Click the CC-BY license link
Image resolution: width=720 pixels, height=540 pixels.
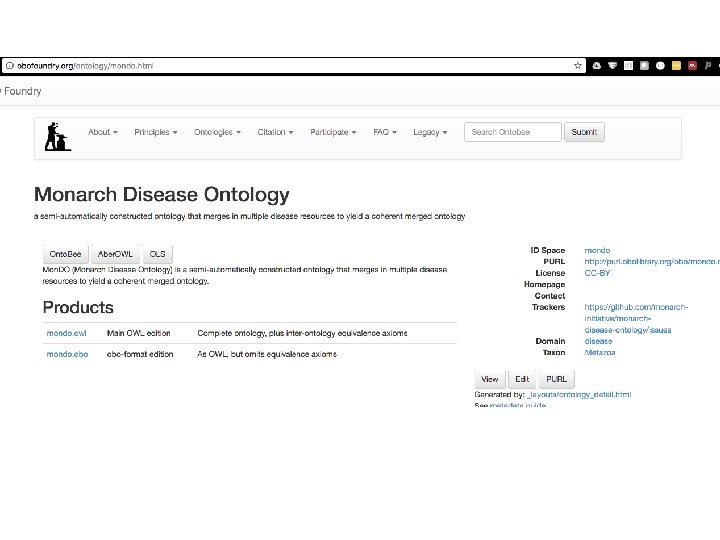pos(597,273)
